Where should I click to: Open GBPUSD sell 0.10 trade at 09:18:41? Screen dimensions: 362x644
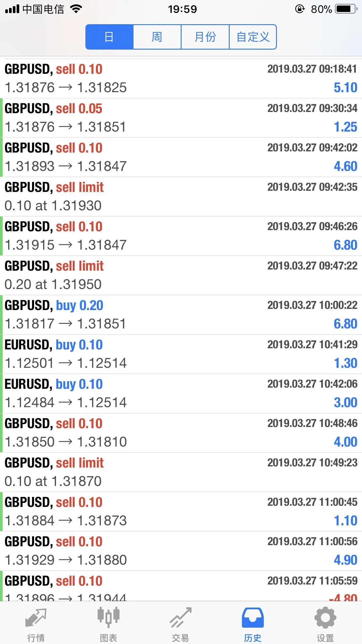[x=181, y=78]
